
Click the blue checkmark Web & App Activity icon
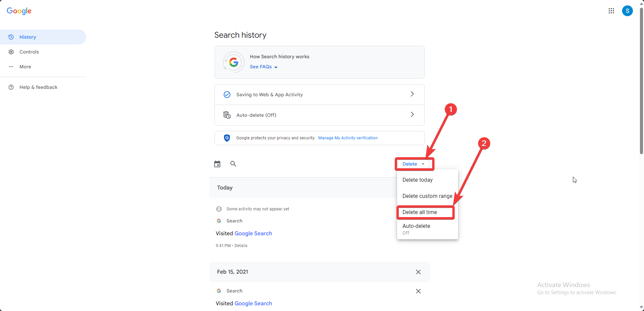click(227, 95)
